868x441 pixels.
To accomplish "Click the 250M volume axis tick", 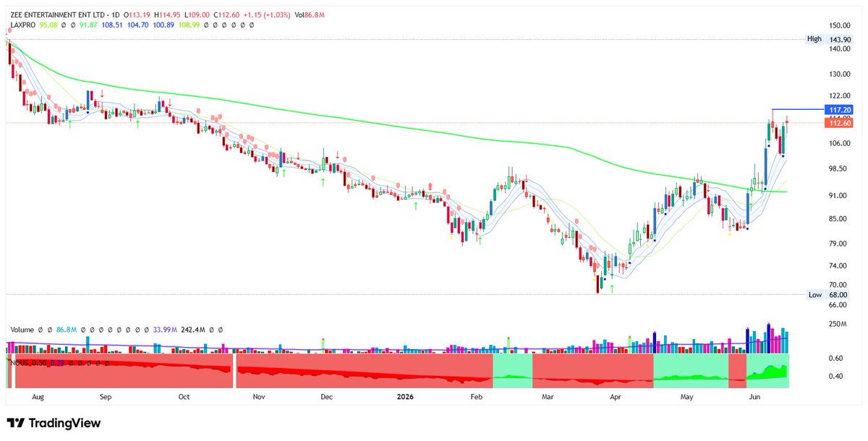I will (x=838, y=324).
